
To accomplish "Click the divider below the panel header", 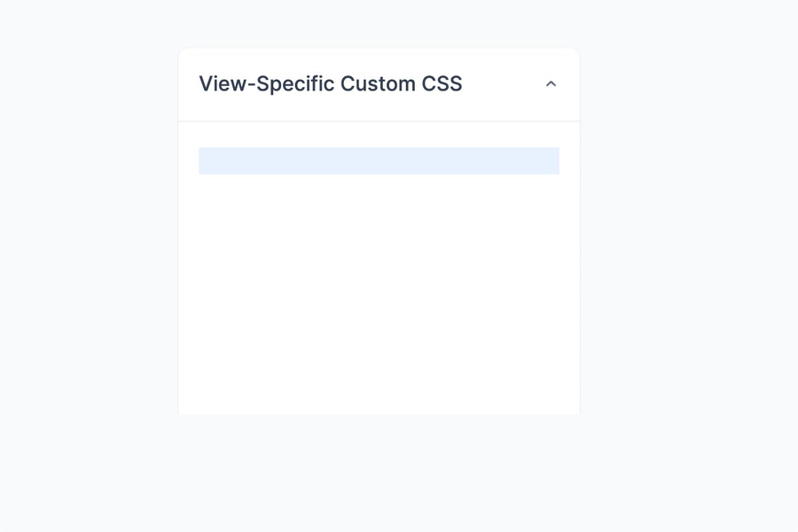I will (379, 119).
